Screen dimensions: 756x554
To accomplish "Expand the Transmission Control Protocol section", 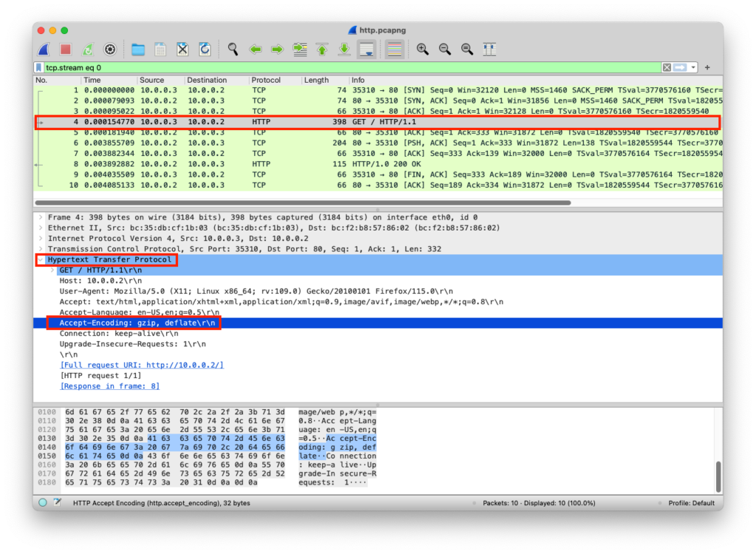I will point(41,249).
